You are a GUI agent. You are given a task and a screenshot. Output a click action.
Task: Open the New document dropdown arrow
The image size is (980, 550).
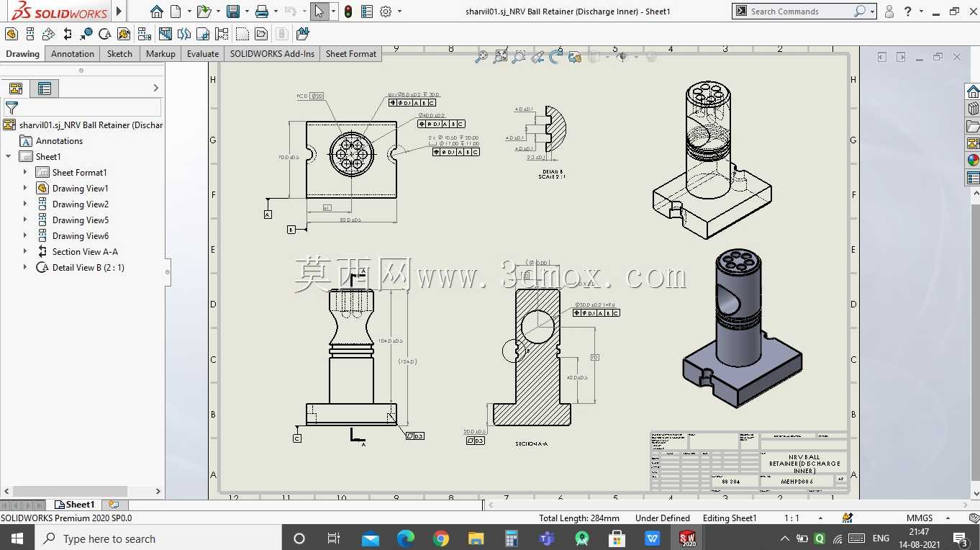tap(189, 12)
